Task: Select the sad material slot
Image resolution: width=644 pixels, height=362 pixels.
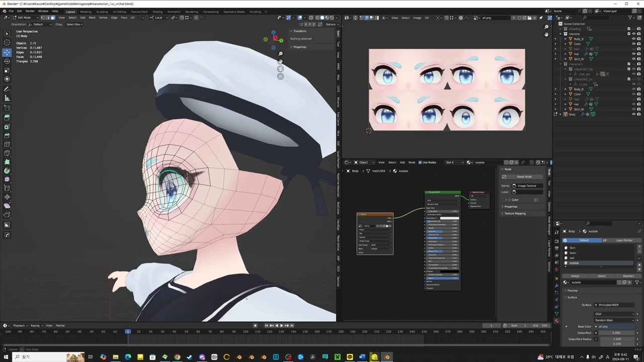Action: click(598, 258)
